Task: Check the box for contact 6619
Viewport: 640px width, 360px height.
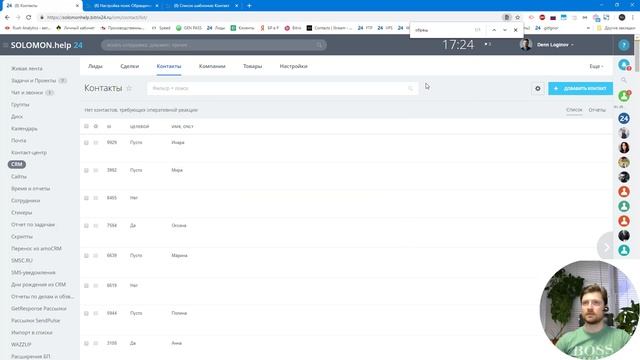Action: tap(86, 286)
